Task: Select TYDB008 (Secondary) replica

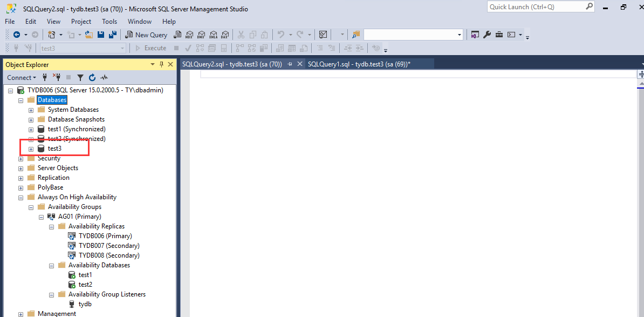Action: (109, 255)
